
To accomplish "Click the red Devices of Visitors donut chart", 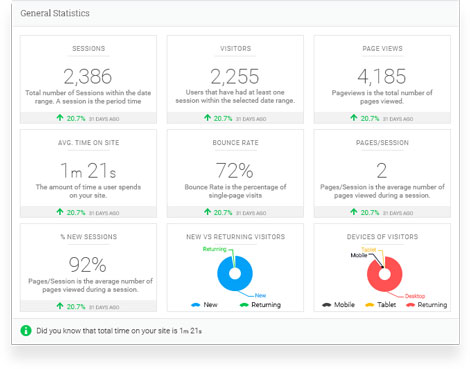I will 385,274.
